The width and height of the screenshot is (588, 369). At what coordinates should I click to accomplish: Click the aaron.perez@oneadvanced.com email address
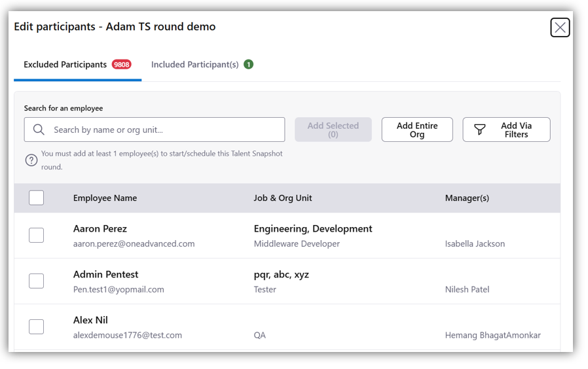tap(134, 244)
